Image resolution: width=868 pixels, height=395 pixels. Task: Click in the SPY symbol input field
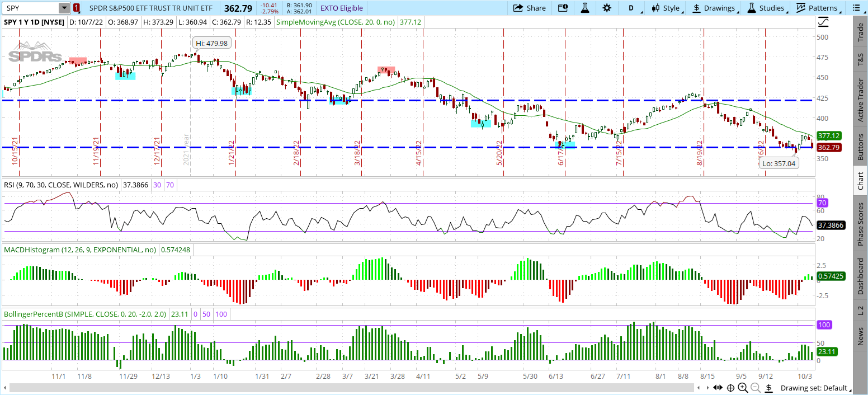point(31,8)
